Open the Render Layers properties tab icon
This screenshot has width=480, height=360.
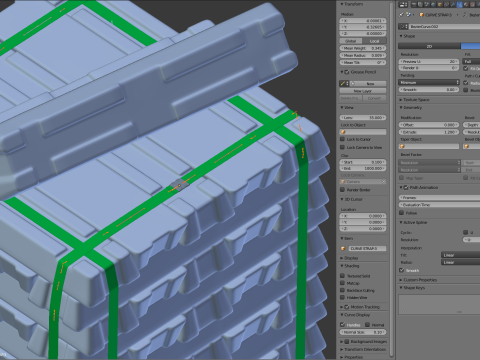coord(421,5)
